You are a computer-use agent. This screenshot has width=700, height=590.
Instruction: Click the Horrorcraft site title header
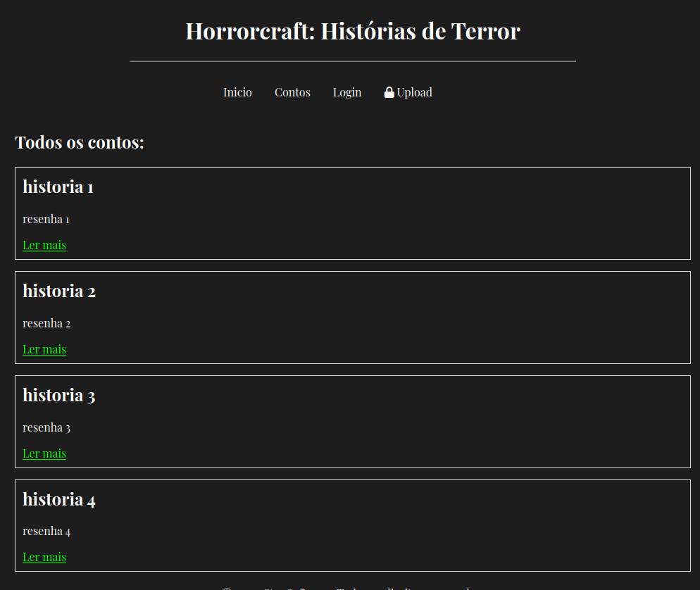pyautogui.click(x=352, y=31)
